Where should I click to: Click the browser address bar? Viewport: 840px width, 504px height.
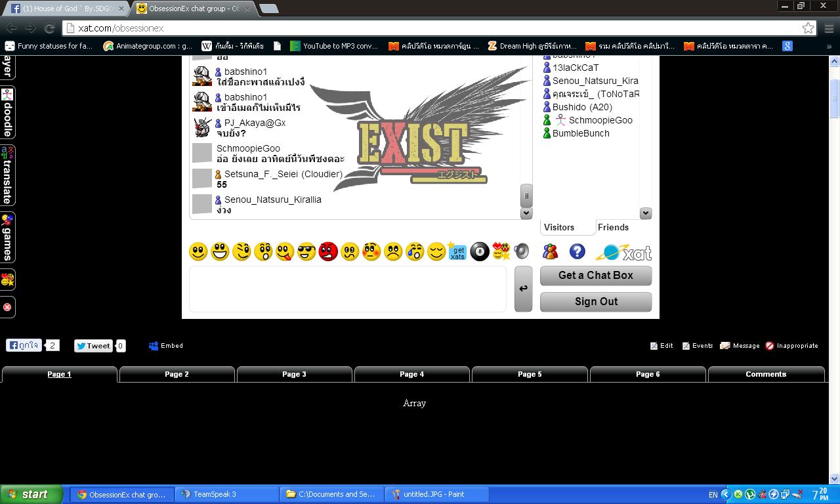[x=440, y=28]
